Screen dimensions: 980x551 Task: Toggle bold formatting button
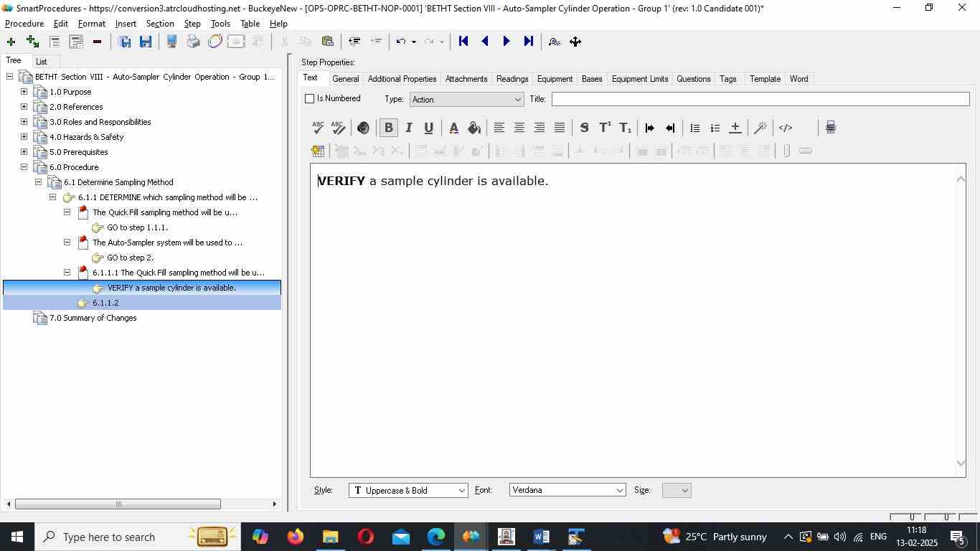(388, 128)
